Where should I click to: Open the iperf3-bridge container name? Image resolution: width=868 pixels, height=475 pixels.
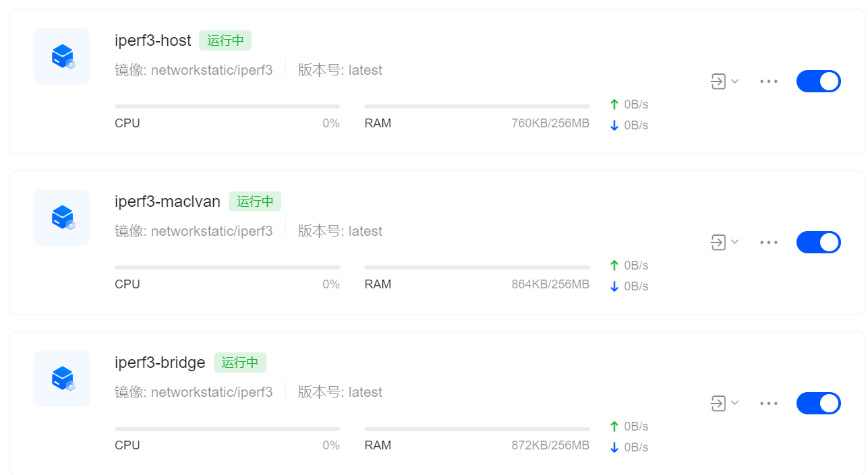click(160, 362)
